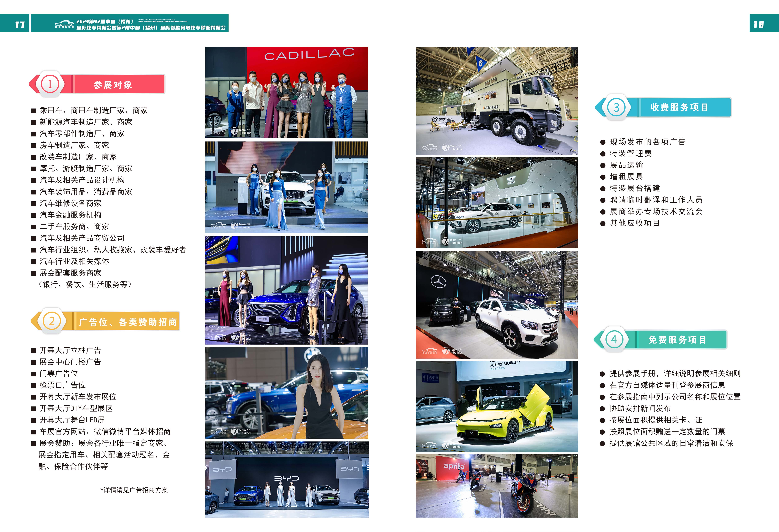The width and height of the screenshot is (779, 532).
Task: Click text 按展位面积提供相关卡、证
Action: tap(655, 420)
